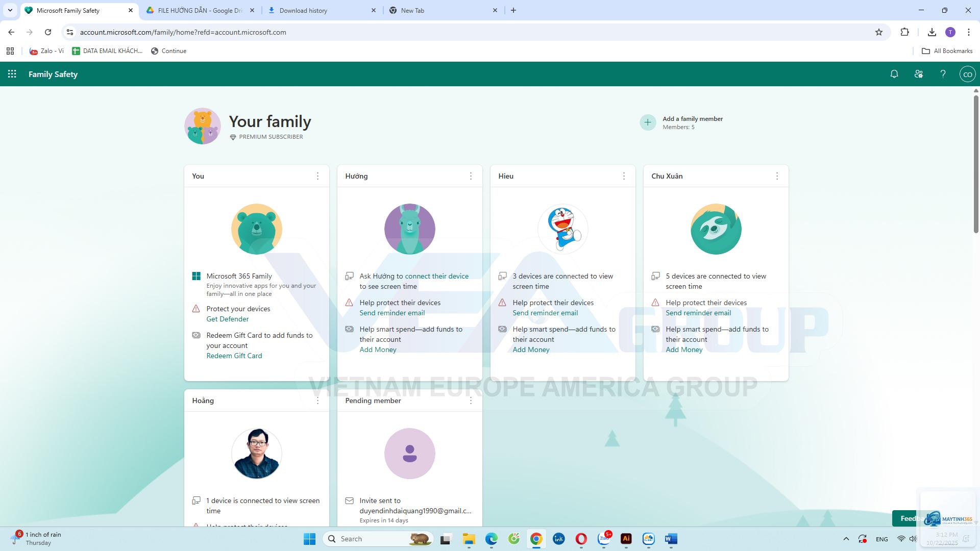
Task: Close the Download history tab
Action: 373,10
